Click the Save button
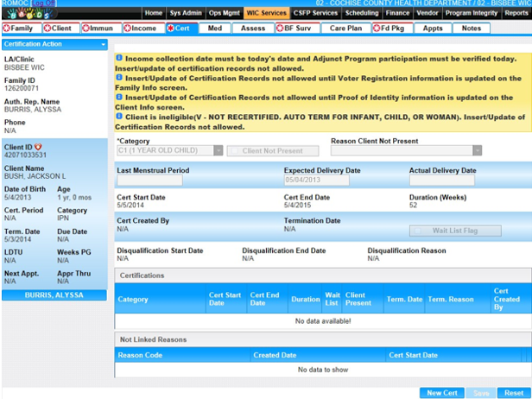Screen dimensions: 532x399 point(481,393)
